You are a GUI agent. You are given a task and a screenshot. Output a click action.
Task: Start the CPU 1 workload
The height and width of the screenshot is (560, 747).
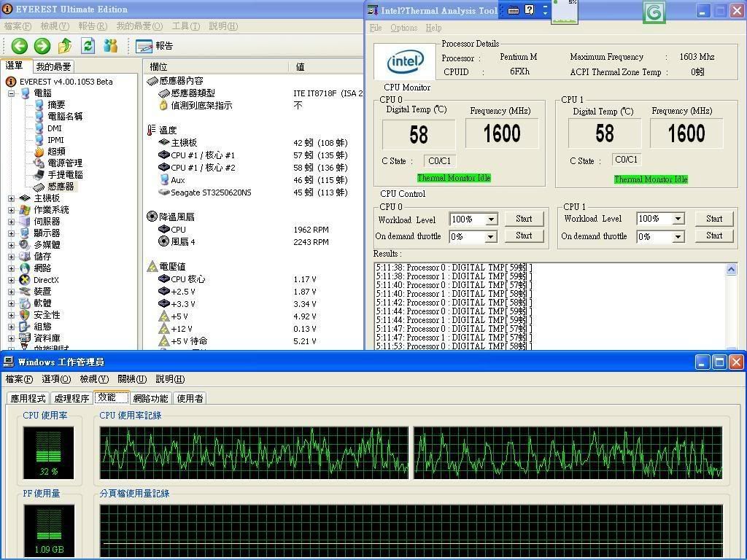tap(714, 219)
